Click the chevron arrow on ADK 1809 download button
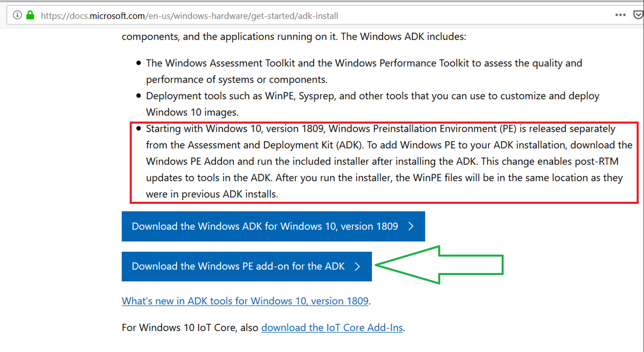The image size is (644, 352). (x=411, y=226)
